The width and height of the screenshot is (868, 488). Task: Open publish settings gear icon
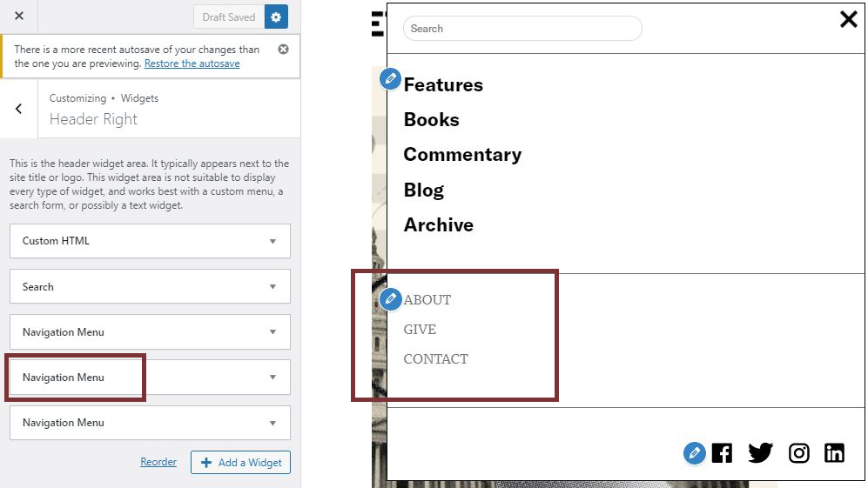tap(276, 17)
